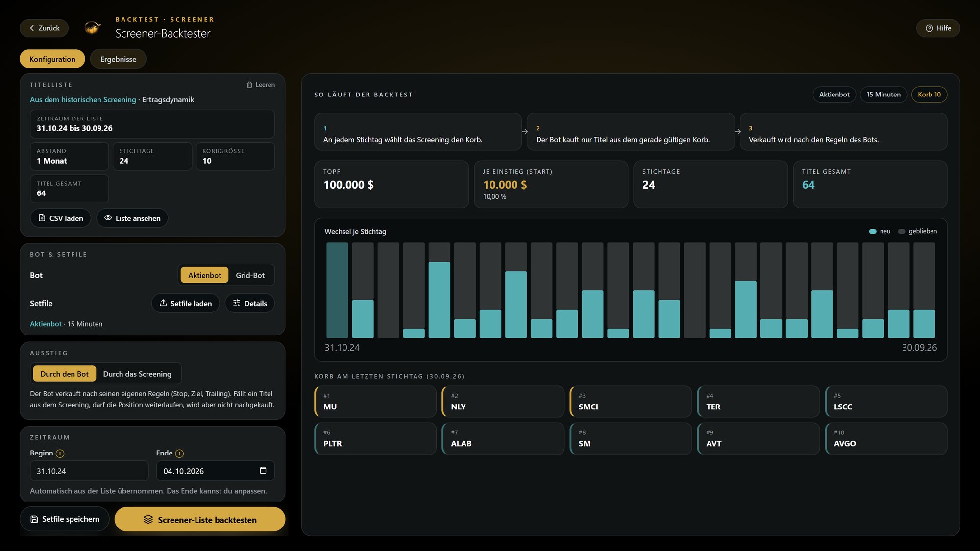Click the save disk icon on Setfile speichern
This screenshot has width=980, height=551.
(x=34, y=519)
